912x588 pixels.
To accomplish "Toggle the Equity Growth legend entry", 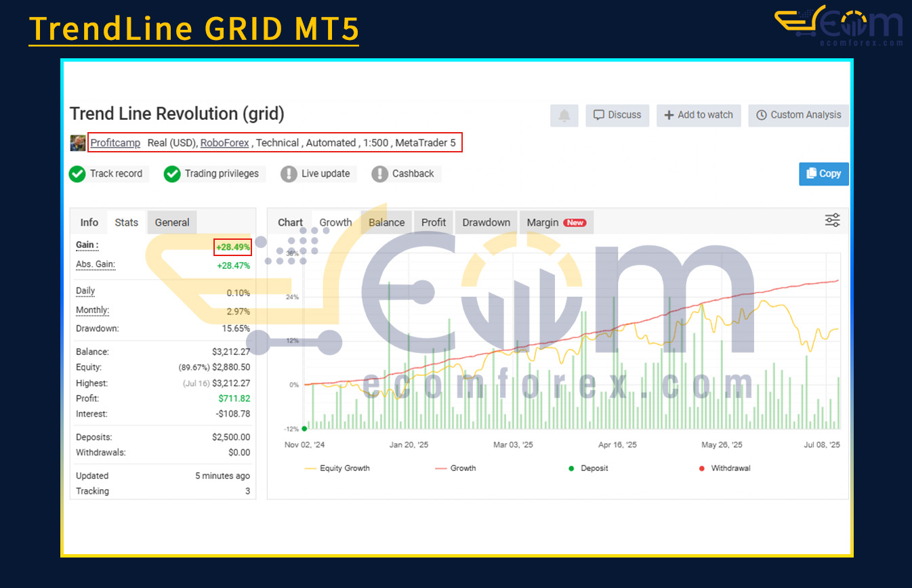I will tap(337, 468).
